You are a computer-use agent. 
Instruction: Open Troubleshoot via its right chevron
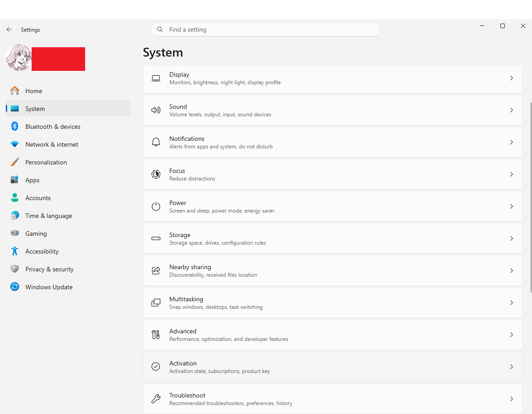512,399
